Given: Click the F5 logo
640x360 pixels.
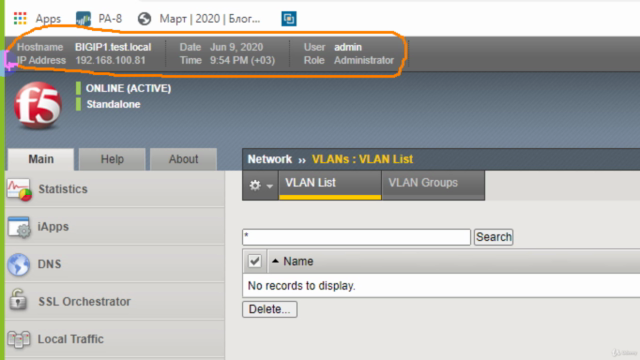Looking at the screenshot, I should pos(38,105).
